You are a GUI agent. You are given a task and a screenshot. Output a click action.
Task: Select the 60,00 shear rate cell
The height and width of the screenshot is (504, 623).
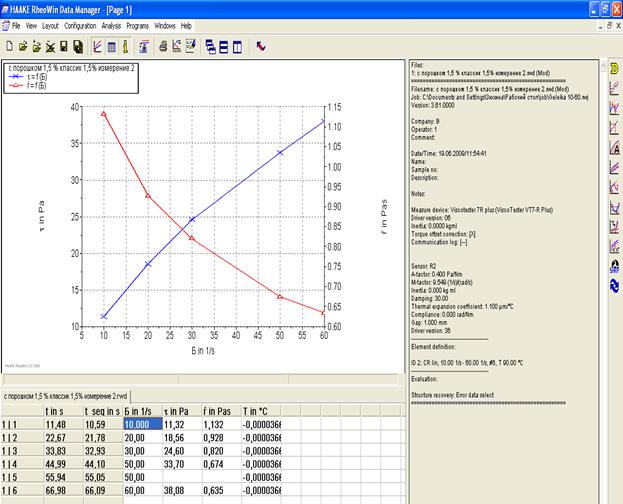[143, 490]
